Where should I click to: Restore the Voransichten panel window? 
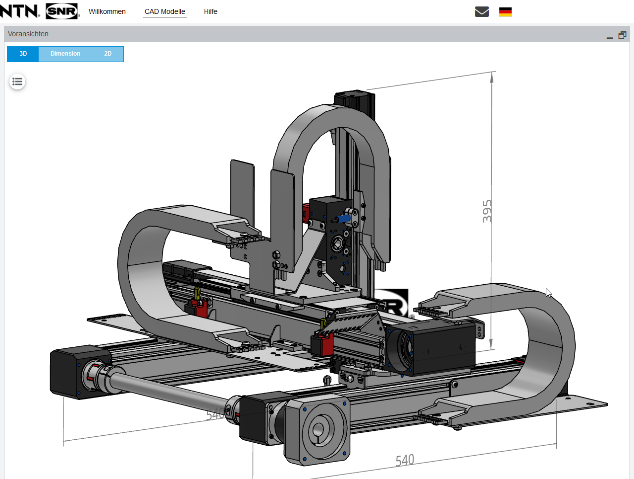[x=622, y=35]
